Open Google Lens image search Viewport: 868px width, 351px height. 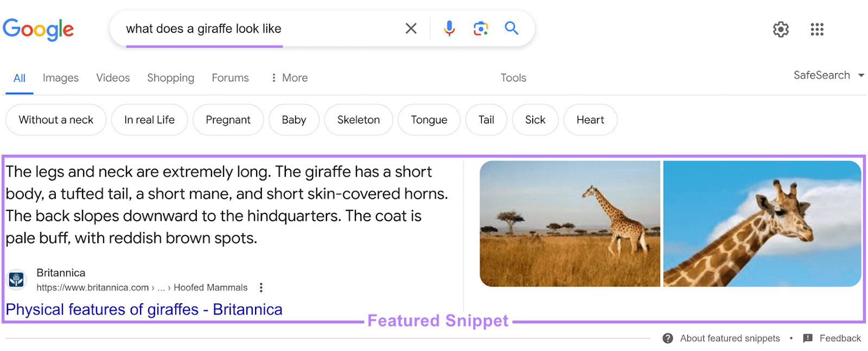point(480,28)
